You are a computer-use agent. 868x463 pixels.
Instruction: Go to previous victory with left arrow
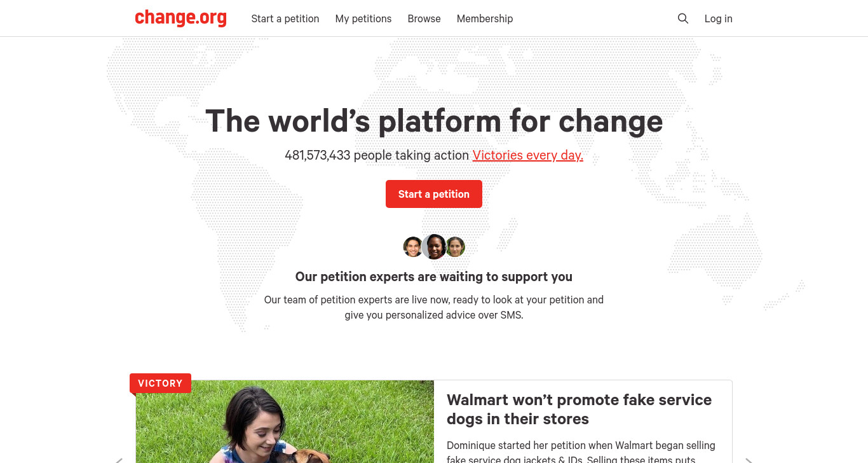pos(119,460)
